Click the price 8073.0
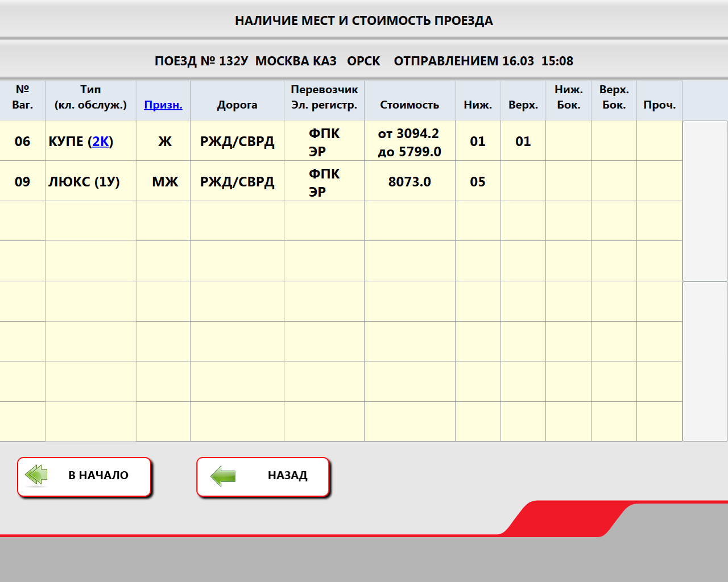The width and height of the screenshot is (728, 582). click(x=409, y=182)
